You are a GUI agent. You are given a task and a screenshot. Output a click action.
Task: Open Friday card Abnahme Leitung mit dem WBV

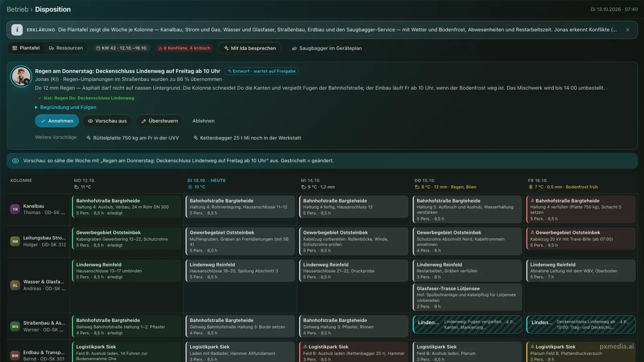(x=581, y=271)
